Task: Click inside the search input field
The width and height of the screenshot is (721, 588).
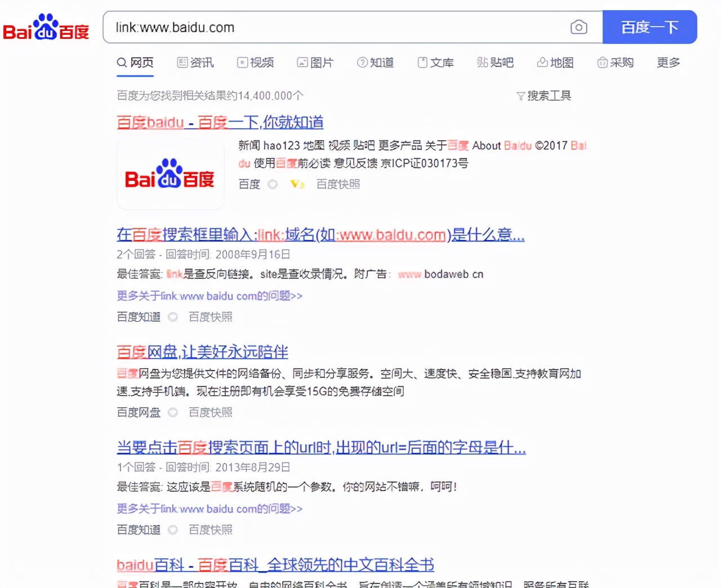Action: pos(338,27)
